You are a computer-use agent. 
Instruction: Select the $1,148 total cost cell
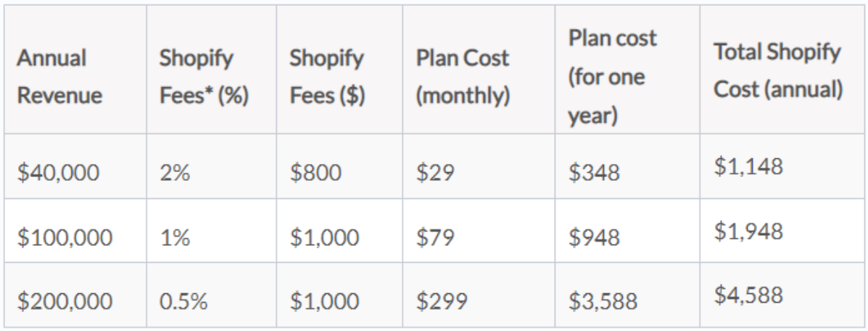[782, 166]
